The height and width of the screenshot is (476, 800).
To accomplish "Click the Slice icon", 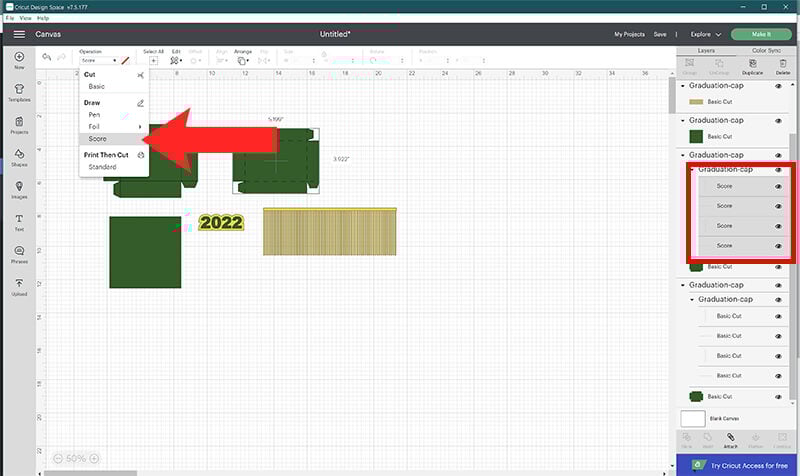I will 687,437.
